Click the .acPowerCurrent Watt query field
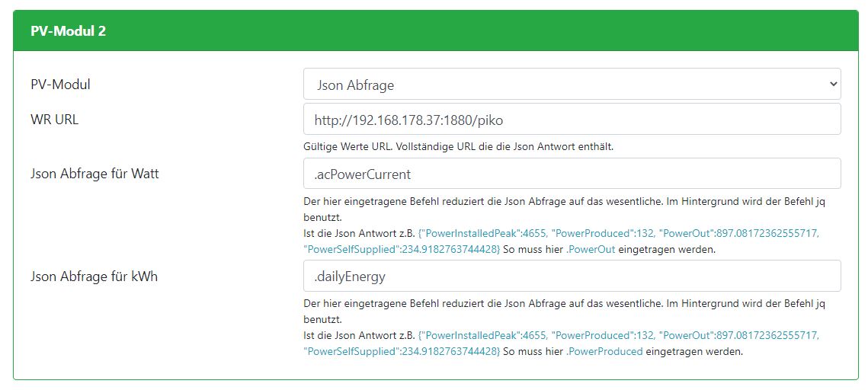This screenshot has height=390, width=868. (x=572, y=174)
